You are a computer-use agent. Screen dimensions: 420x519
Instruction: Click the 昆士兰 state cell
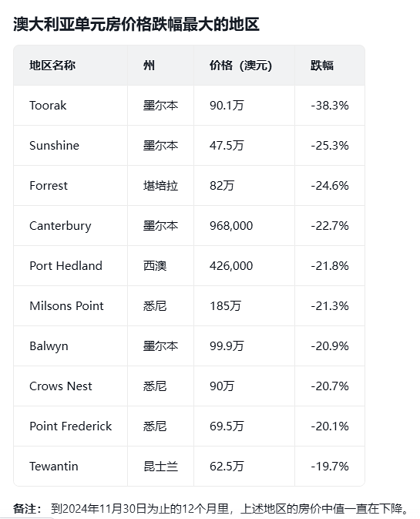[161, 466]
